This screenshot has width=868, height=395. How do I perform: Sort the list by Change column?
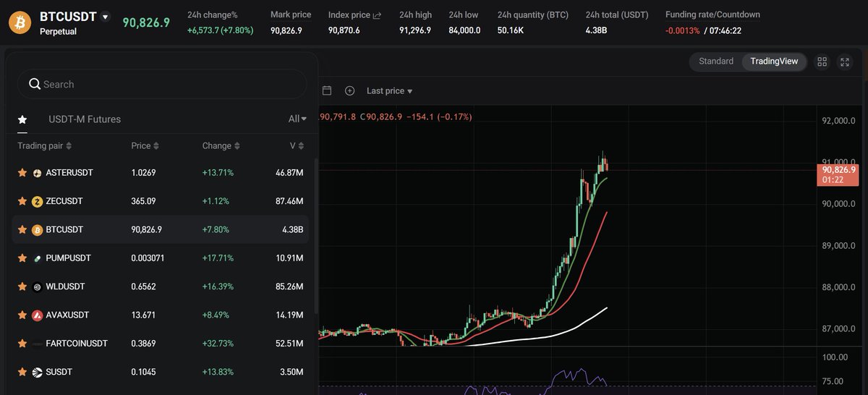pyautogui.click(x=221, y=146)
